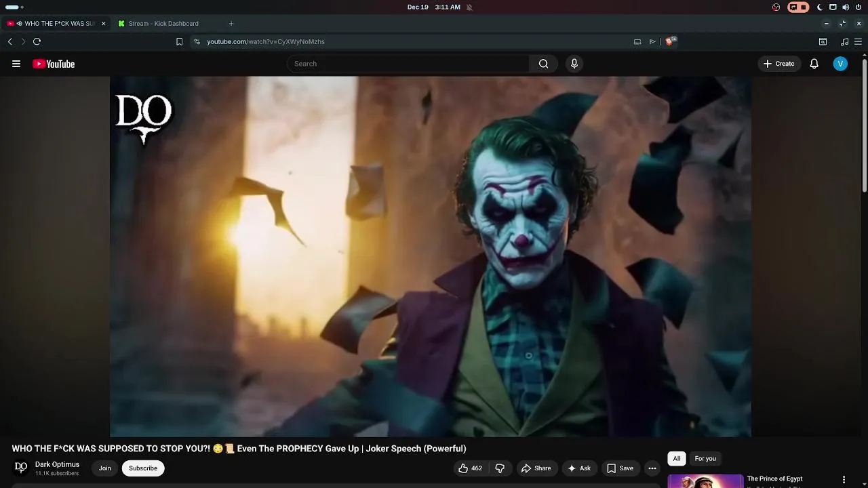868x488 pixels.
Task: Open YouTube notifications bell
Action: [814, 64]
